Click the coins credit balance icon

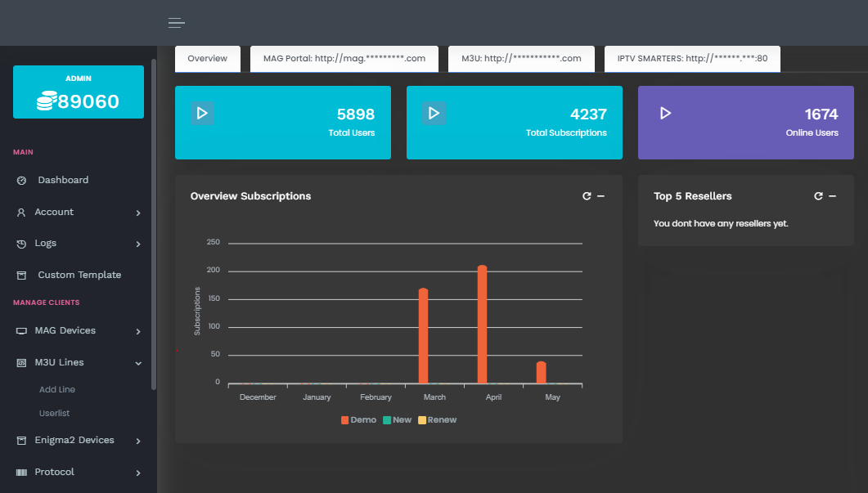click(46, 101)
